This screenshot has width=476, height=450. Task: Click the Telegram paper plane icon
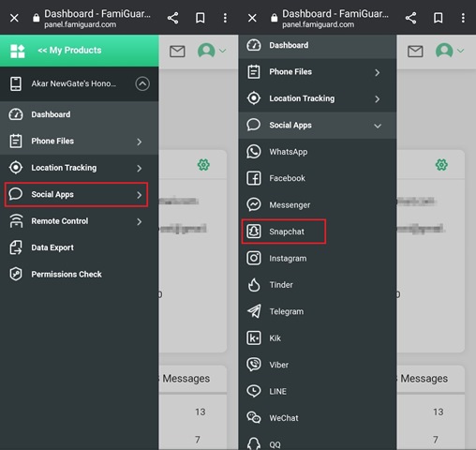click(x=254, y=311)
